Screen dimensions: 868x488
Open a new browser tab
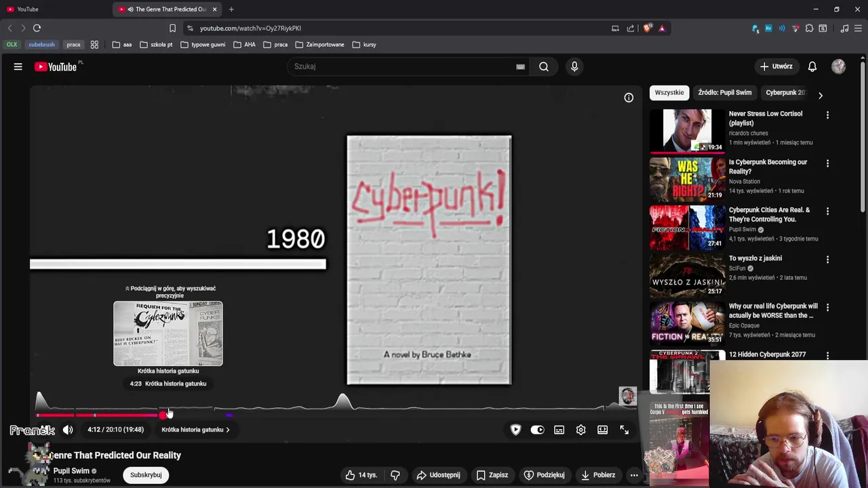(x=231, y=9)
